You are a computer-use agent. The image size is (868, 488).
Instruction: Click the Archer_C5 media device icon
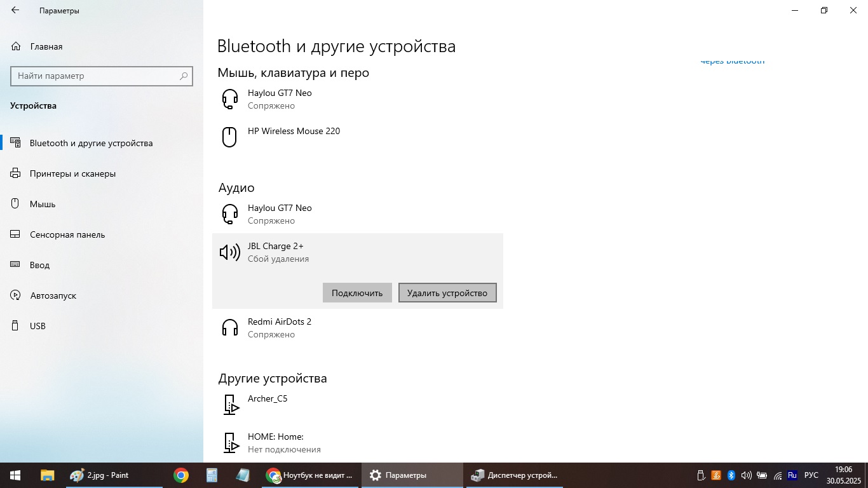tap(230, 405)
